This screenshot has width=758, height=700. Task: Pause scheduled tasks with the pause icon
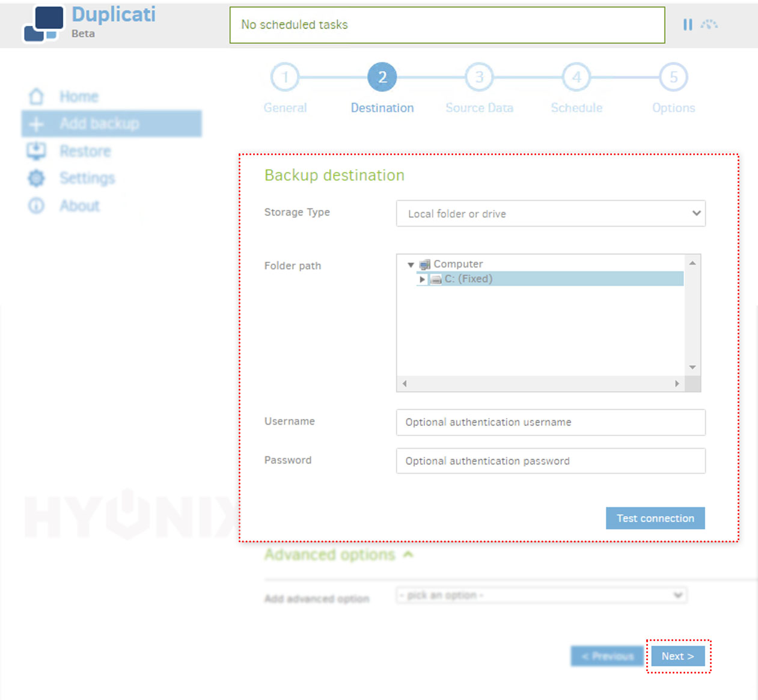687,25
